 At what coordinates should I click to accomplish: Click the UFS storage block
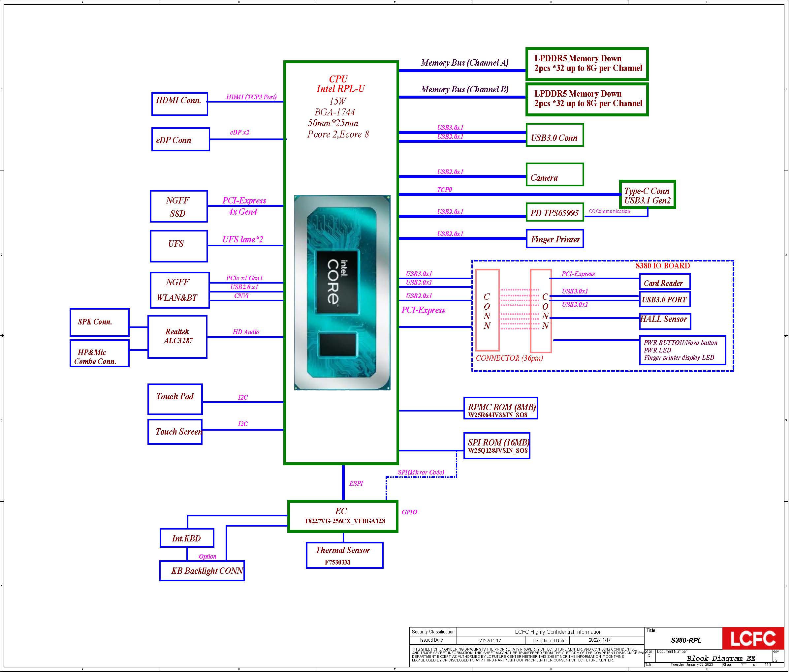click(x=178, y=246)
